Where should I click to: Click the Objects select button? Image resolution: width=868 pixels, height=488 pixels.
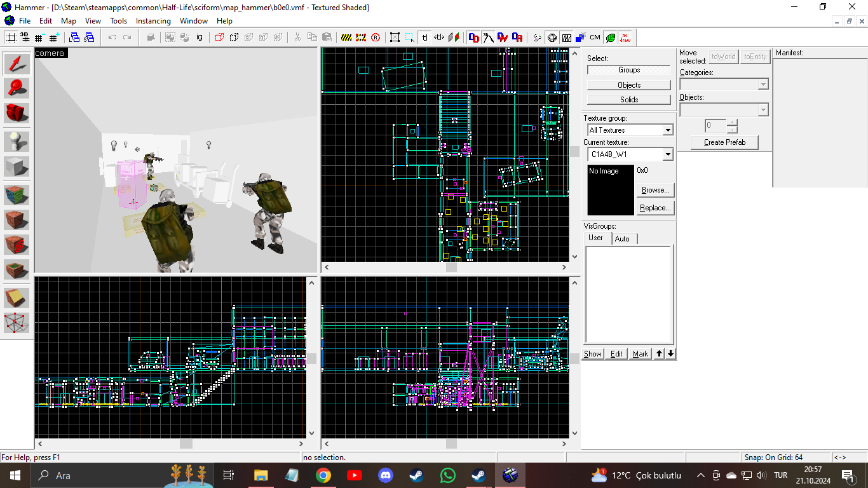coord(629,85)
